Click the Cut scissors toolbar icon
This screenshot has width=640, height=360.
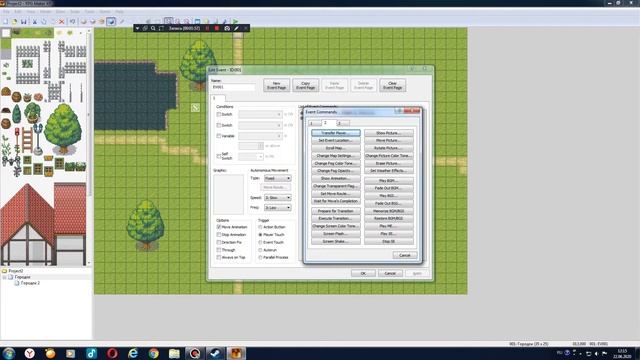(35, 22)
